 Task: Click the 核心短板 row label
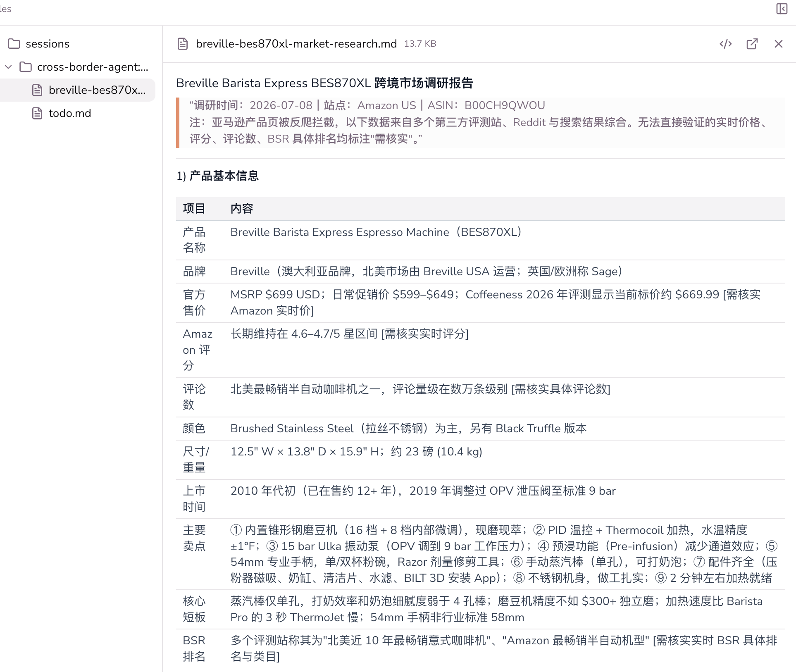click(x=194, y=609)
